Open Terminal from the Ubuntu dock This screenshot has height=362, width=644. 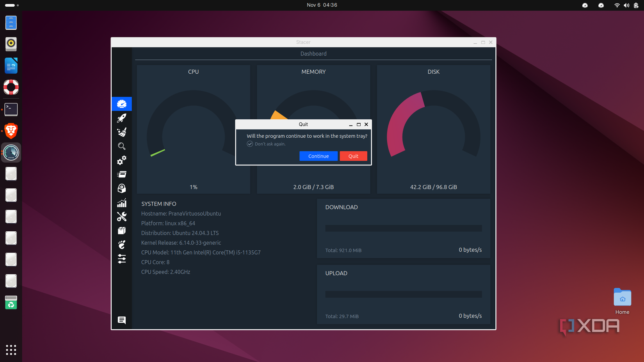(x=11, y=109)
